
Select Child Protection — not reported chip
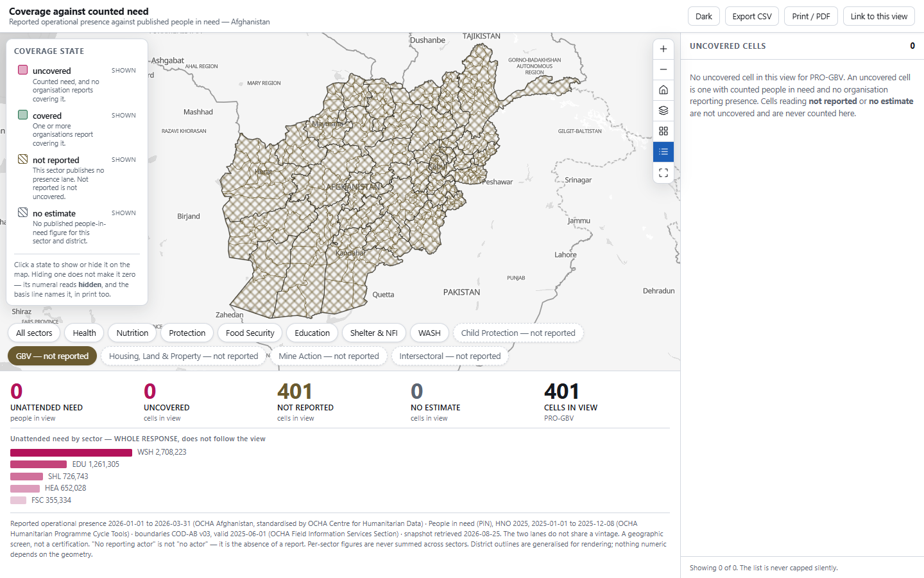pos(518,333)
